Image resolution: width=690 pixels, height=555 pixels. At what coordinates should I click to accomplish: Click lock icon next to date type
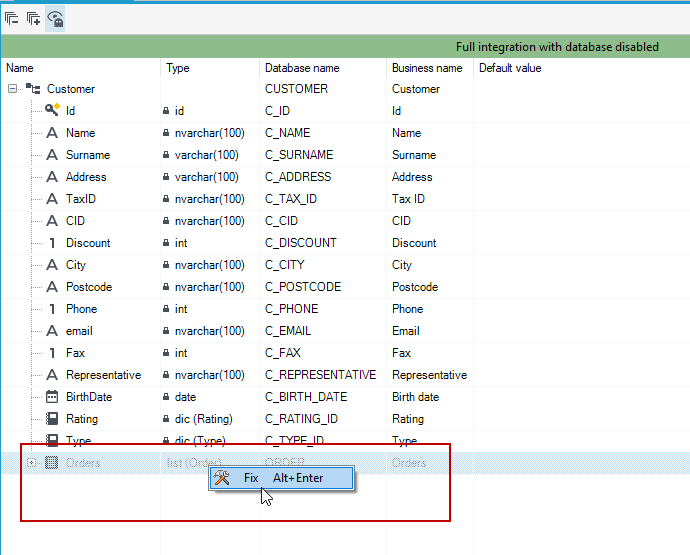(166, 397)
